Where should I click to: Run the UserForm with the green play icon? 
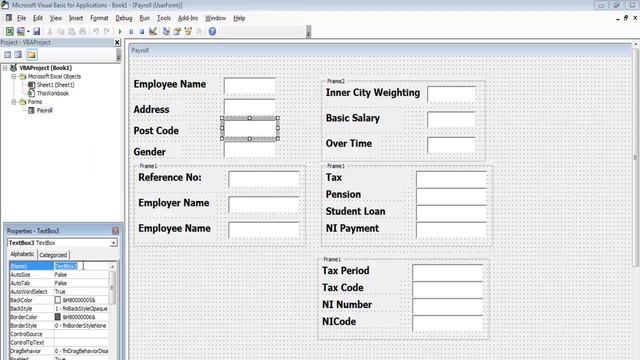point(120,31)
